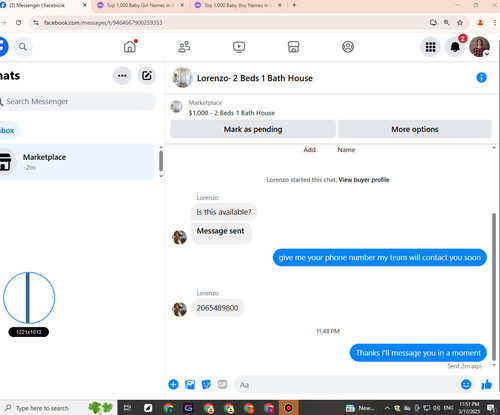Open Chrome three-dot menu
The image size is (500, 415).
click(x=495, y=22)
